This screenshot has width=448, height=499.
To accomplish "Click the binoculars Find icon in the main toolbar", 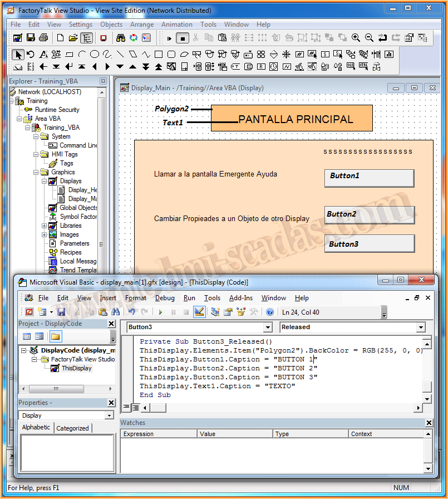I will 120,38.
